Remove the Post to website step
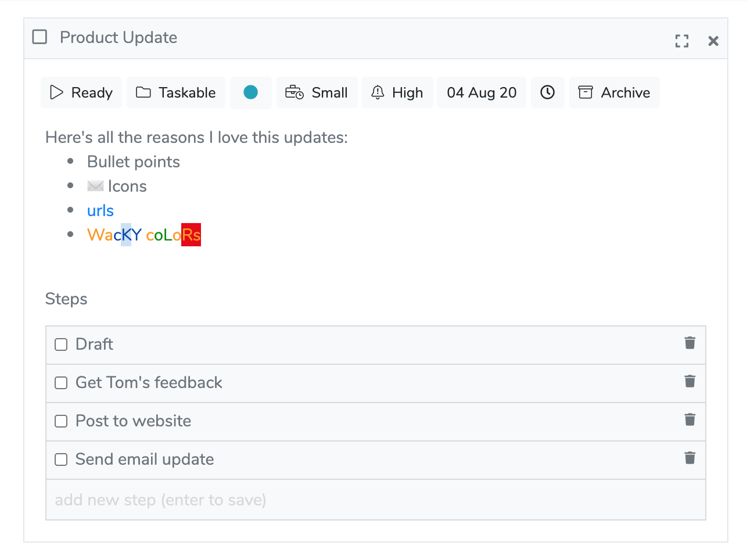 [689, 420]
